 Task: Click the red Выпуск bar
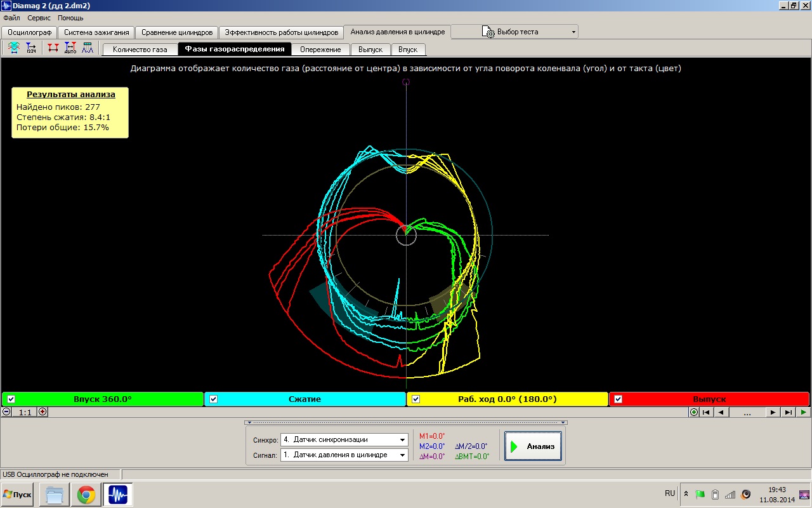(709, 399)
